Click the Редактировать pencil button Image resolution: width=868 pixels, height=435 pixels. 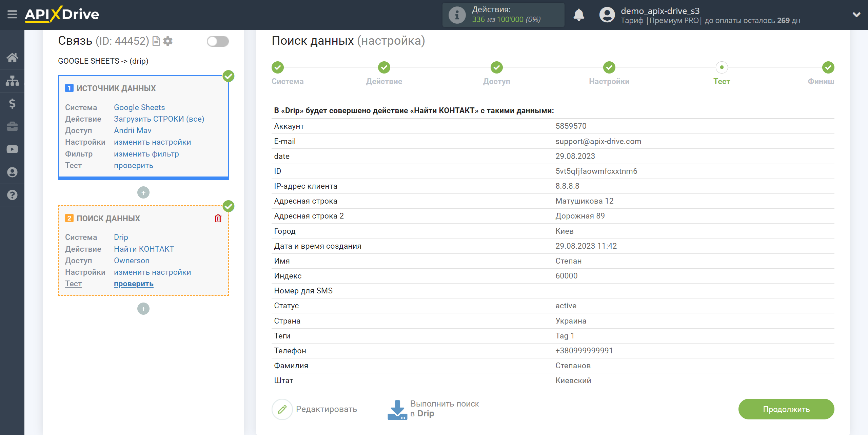pyautogui.click(x=314, y=409)
